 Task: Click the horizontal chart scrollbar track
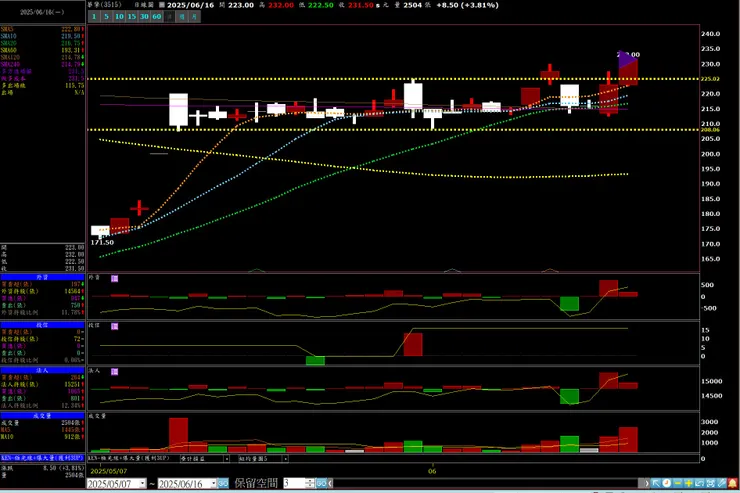[x=488, y=484]
